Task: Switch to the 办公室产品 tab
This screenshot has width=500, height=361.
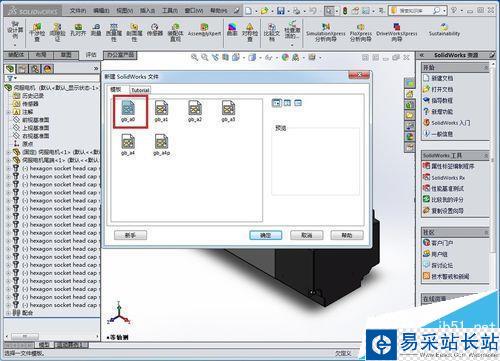Action: [x=120, y=55]
